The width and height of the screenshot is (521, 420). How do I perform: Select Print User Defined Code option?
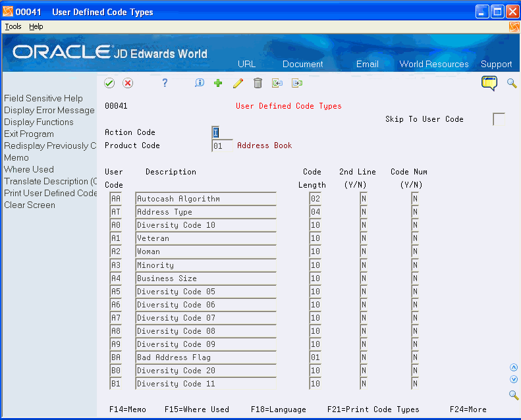point(50,194)
